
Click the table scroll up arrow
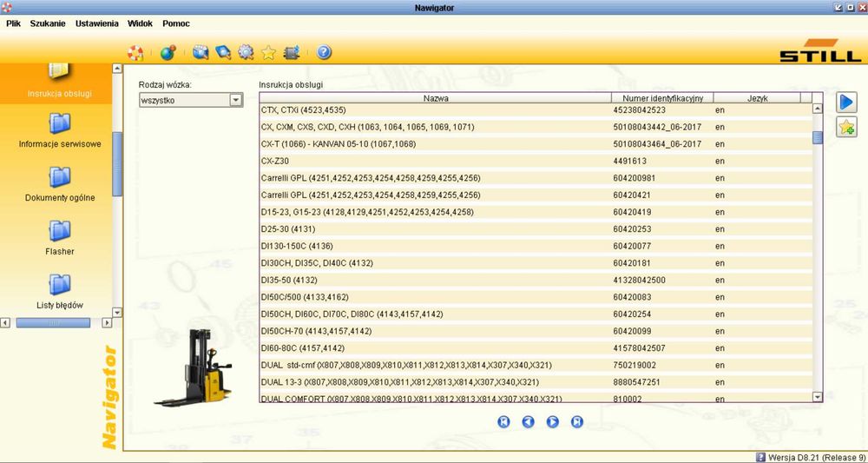coord(817,109)
